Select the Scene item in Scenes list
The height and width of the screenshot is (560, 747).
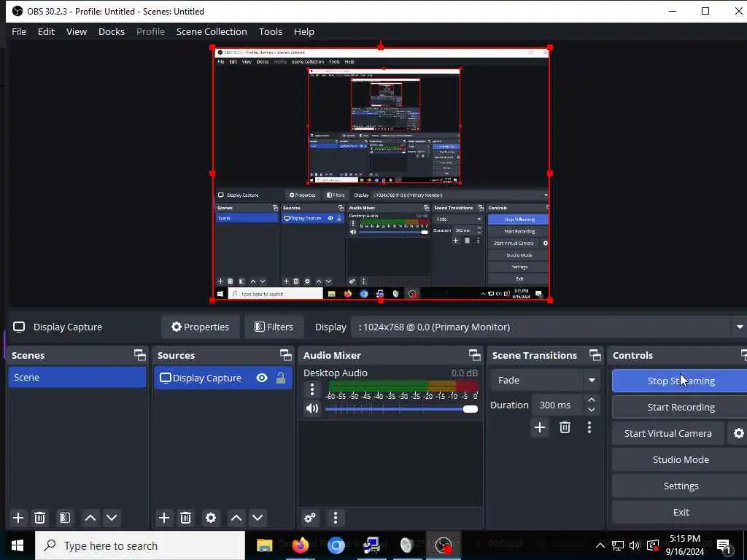[x=77, y=377]
